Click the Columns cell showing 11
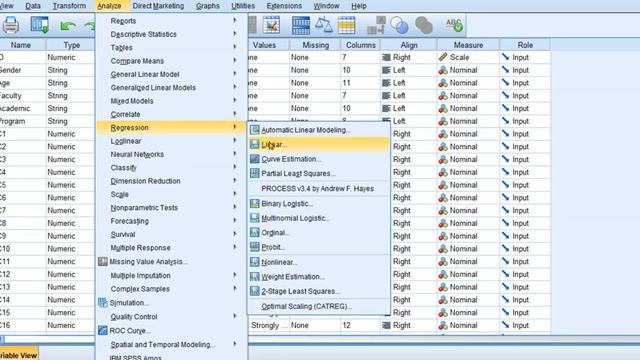 360,83
